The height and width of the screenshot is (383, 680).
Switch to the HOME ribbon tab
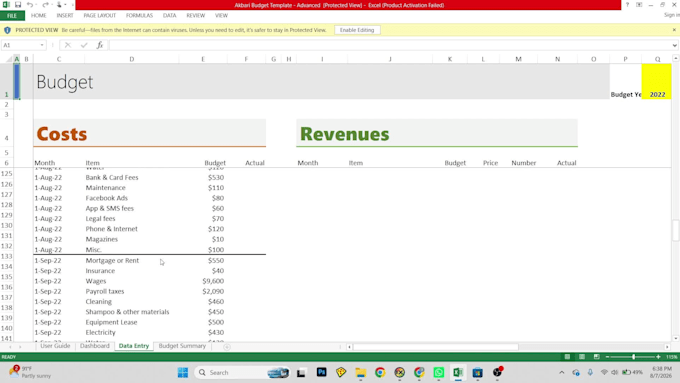[x=39, y=16]
